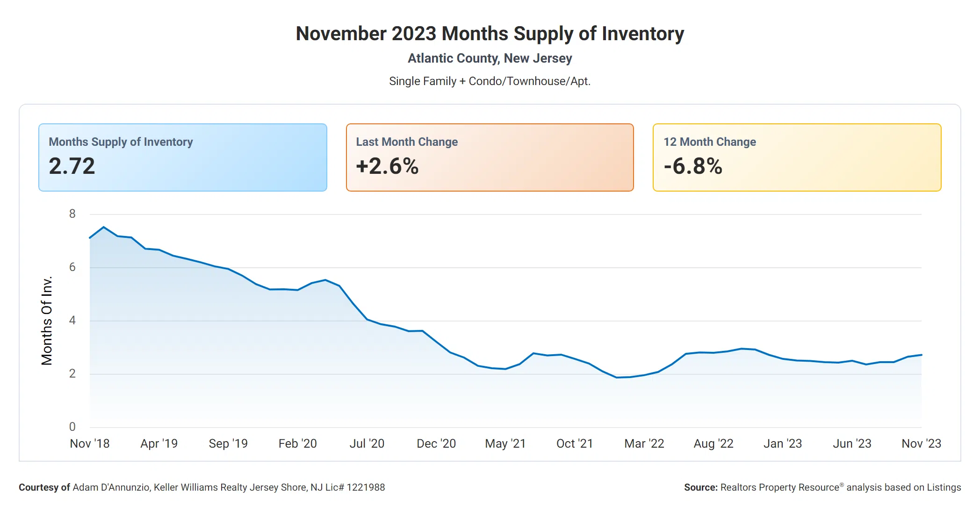Click the -6.8% change value

point(693,166)
